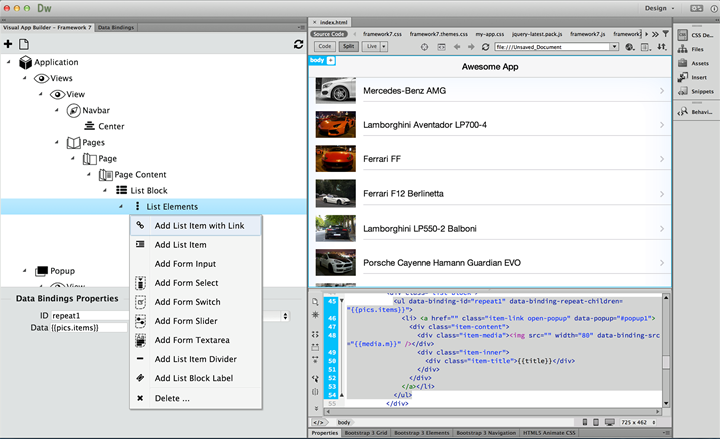Click the Live Code icon
The width and height of the screenshot is (720, 439).
pyautogui.click(x=441, y=47)
